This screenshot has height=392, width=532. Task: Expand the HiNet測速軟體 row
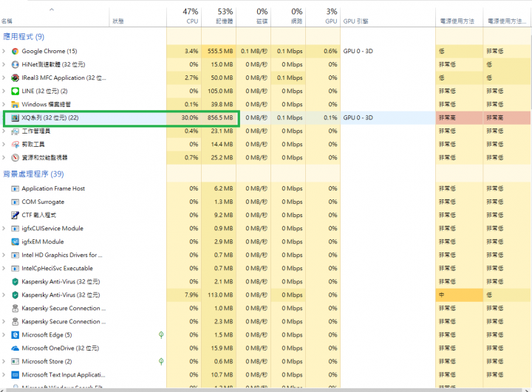pyautogui.click(x=4, y=64)
